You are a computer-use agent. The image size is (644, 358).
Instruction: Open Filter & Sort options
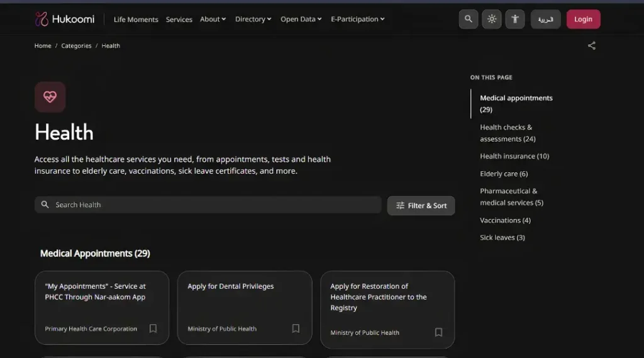tap(421, 206)
